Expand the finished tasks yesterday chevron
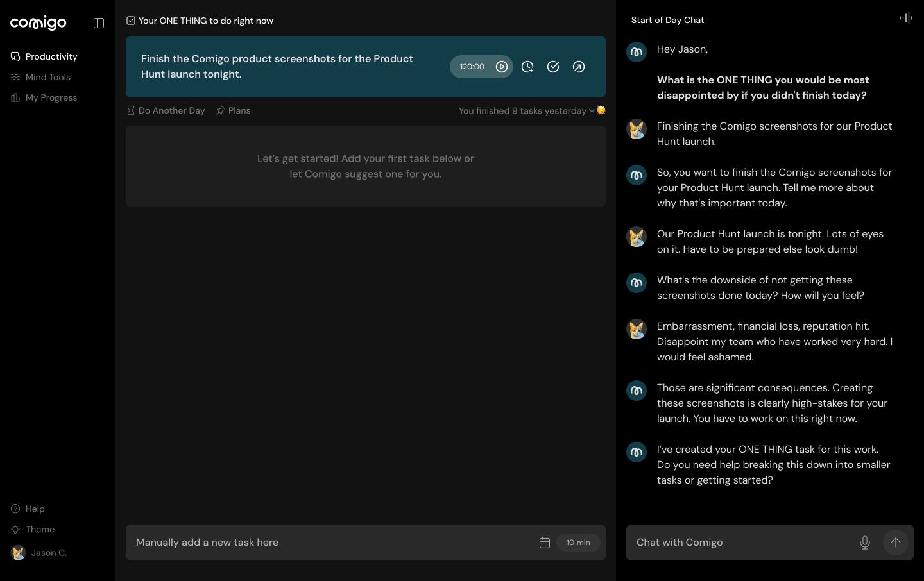 pos(592,110)
